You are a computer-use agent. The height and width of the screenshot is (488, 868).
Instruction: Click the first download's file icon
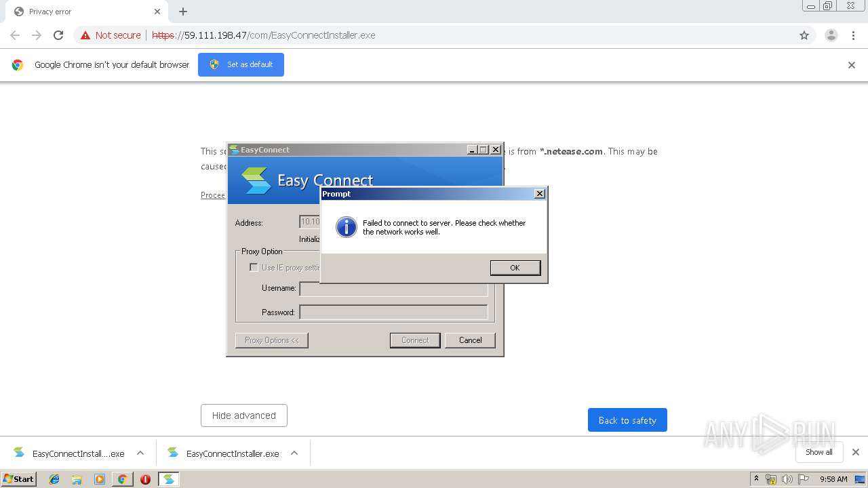(x=19, y=452)
